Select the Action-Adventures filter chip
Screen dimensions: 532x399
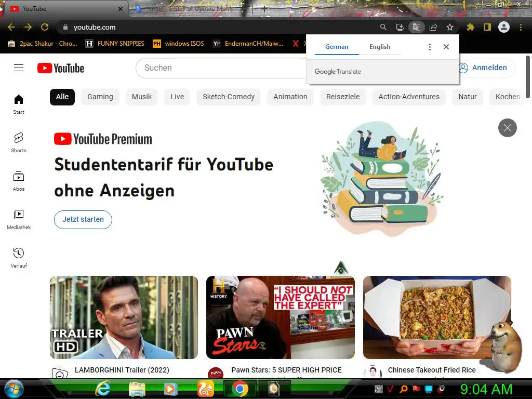click(409, 97)
